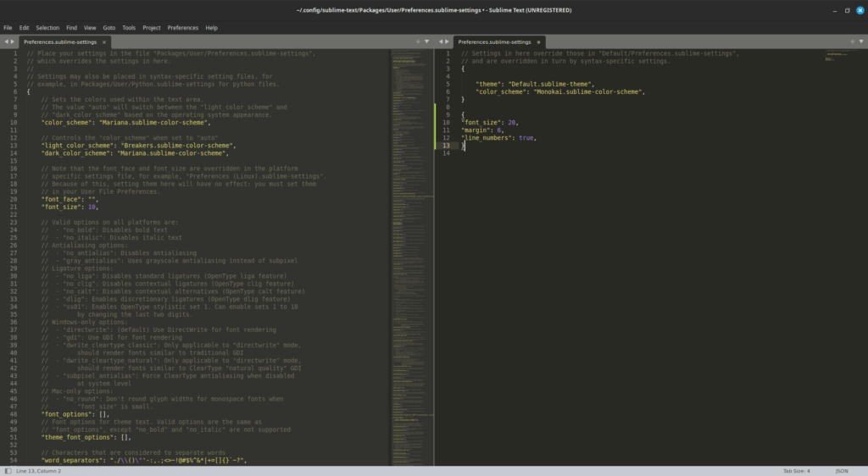The width and height of the screenshot is (868, 476).
Task: Click "font_face" line in left pane
Action: 70,200
